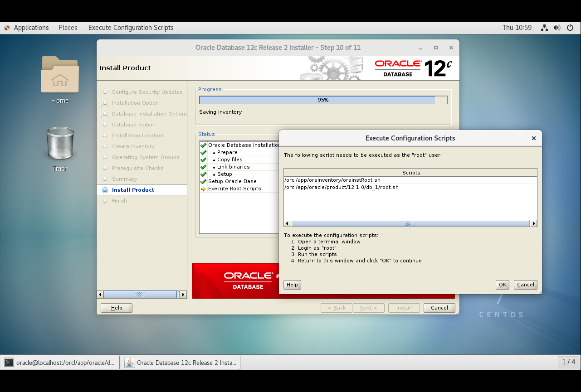Click the terminal icon in the taskbar

9,362
